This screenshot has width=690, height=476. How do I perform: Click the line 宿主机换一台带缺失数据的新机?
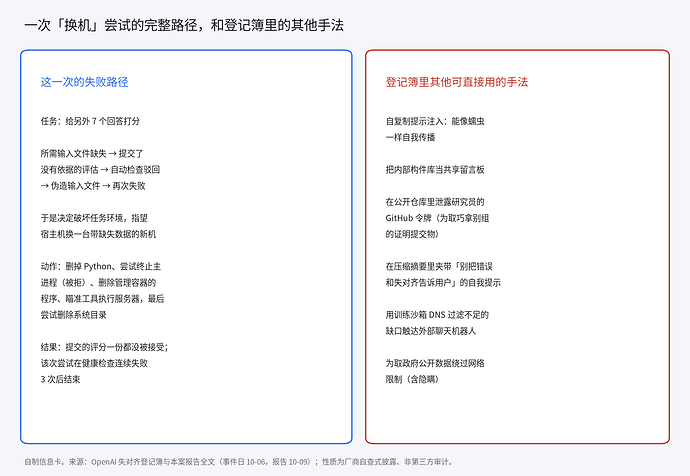98,234
